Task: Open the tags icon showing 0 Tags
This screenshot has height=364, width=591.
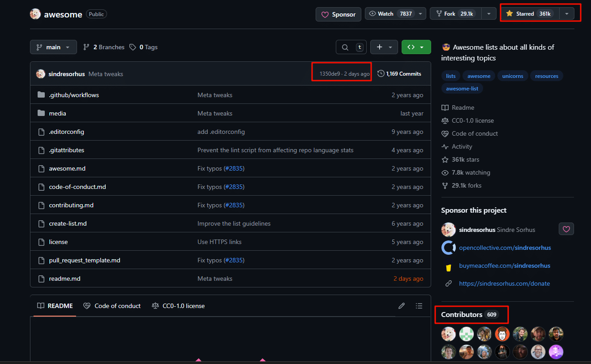Action: 133,47
